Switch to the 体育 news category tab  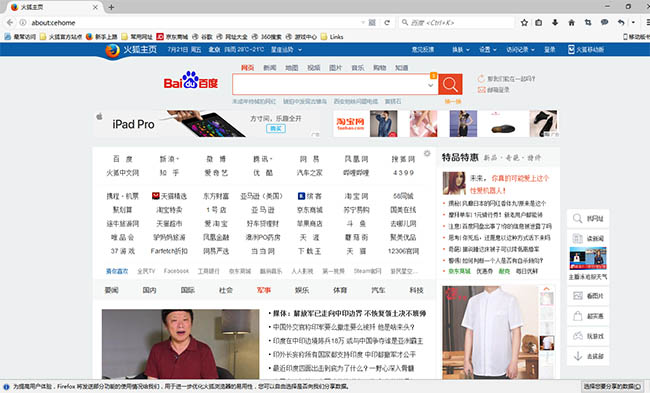point(340,290)
